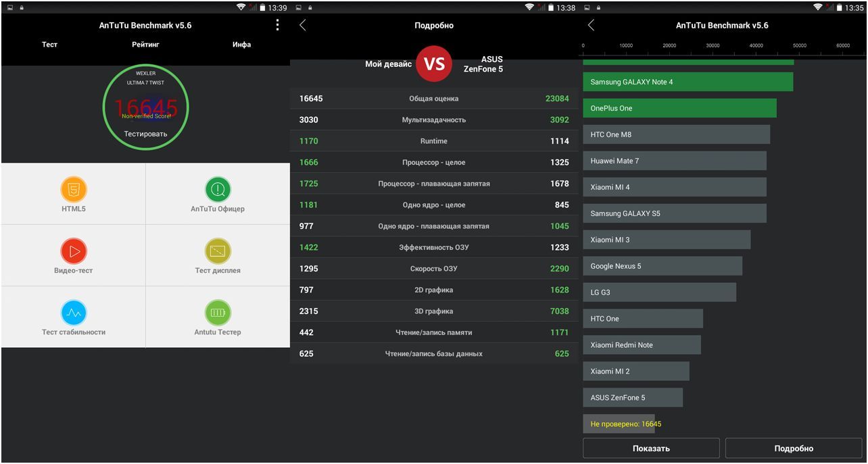The height and width of the screenshot is (464, 868).
Task: Tap the 3D графика comparison row
Action: (434, 311)
